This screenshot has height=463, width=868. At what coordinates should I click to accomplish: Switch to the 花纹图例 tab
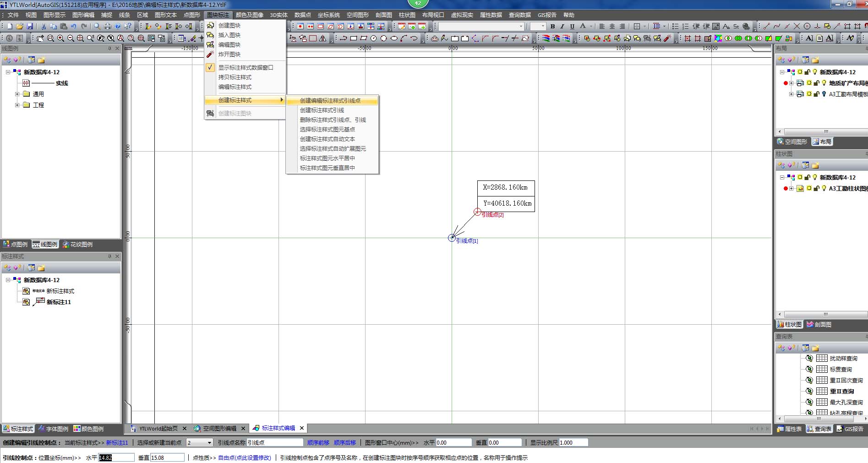pos(78,245)
